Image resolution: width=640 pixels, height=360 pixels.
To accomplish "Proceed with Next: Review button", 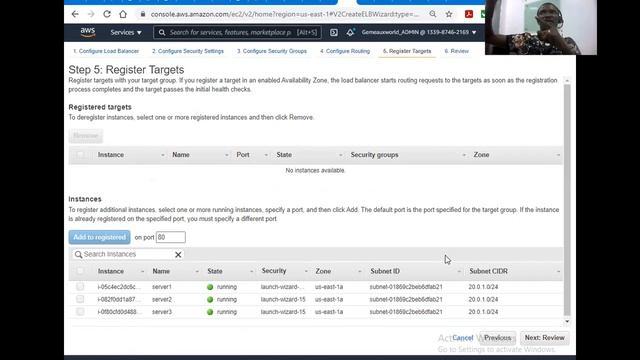I will coord(544,338).
